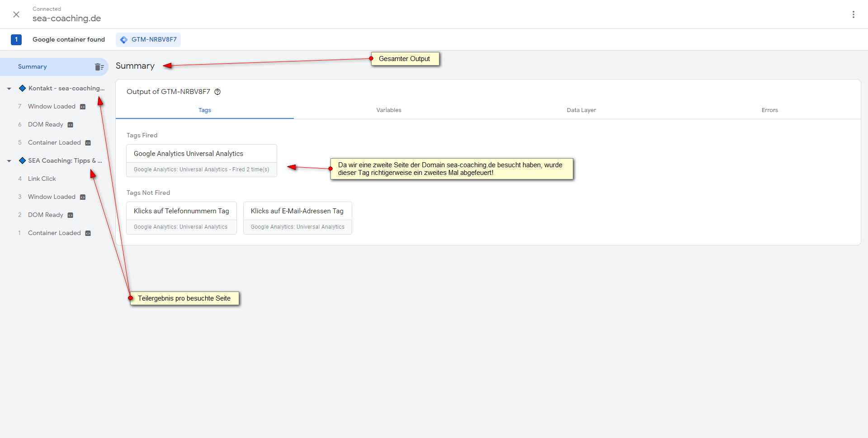Click code badge icon next to event 7
The height and width of the screenshot is (438, 868).
83,107
